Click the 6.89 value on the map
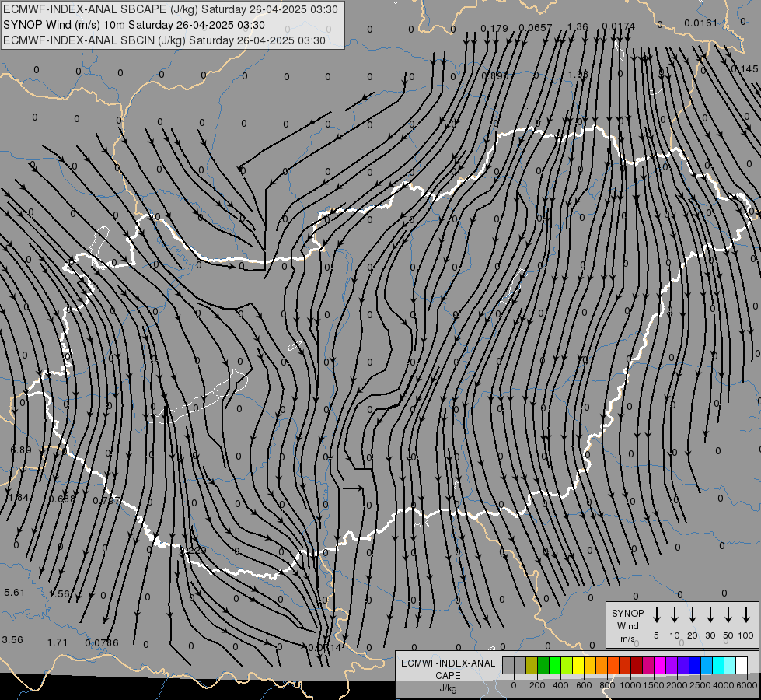Screen dimensions: 761x700 (x=21, y=450)
